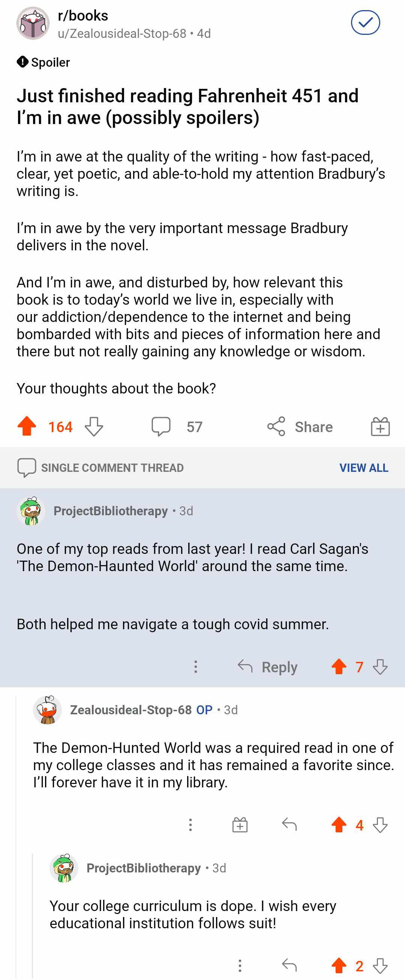405x980 pixels.
Task: Downvote the comment with 7 points
Action: click(x=380, y=667)
